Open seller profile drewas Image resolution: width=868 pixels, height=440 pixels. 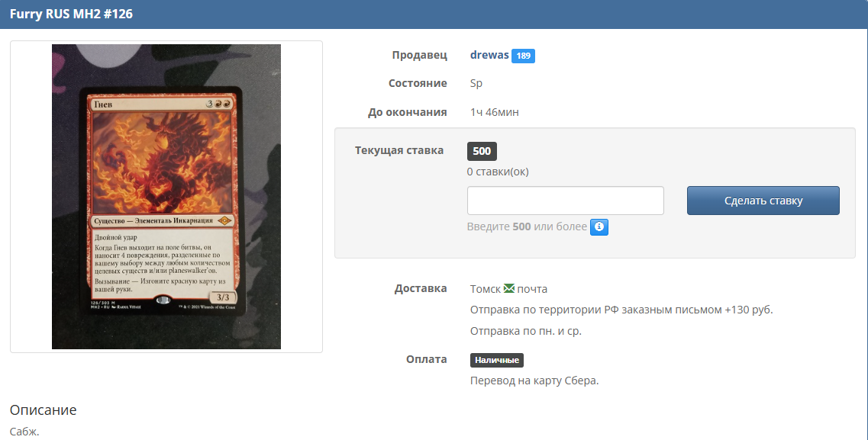(x=489, y=55)
